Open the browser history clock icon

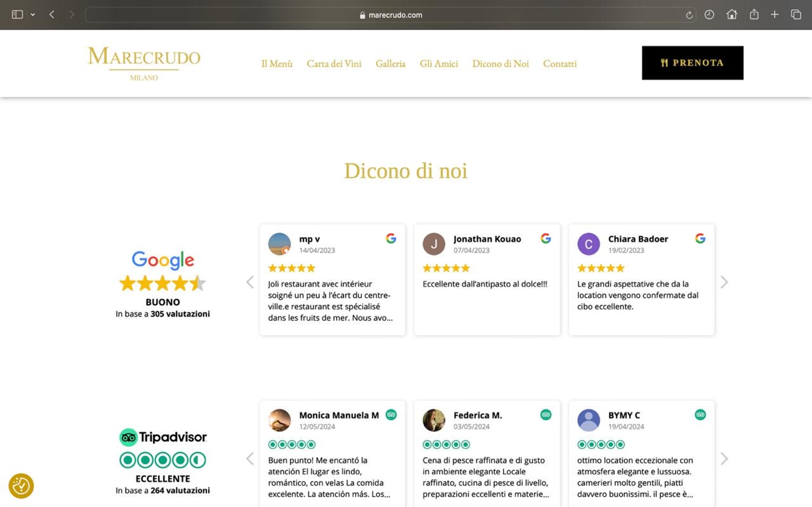tap(709, 14)
